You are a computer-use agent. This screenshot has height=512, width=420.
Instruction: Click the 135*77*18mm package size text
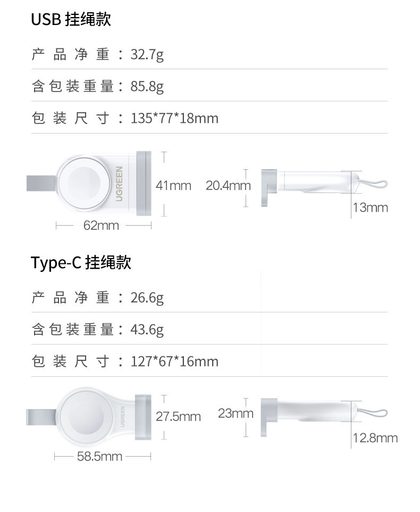[x=174, y=118]
